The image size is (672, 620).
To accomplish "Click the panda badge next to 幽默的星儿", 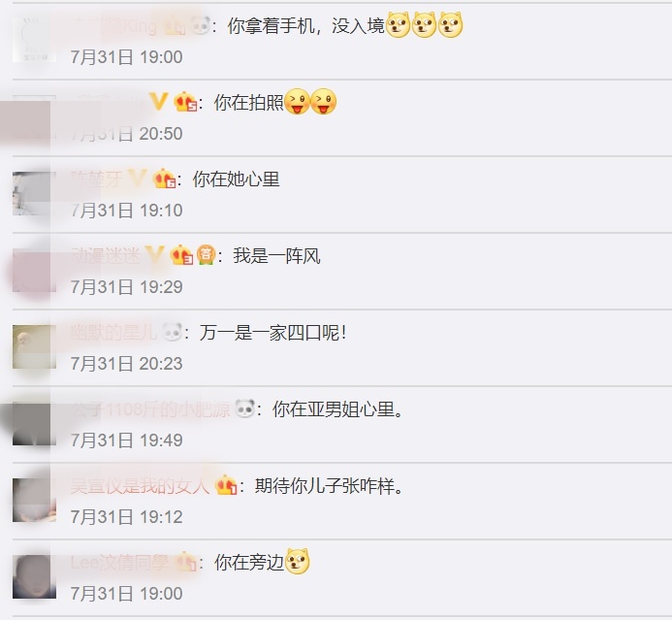I will pyautogui.click(x=173, y=332).
